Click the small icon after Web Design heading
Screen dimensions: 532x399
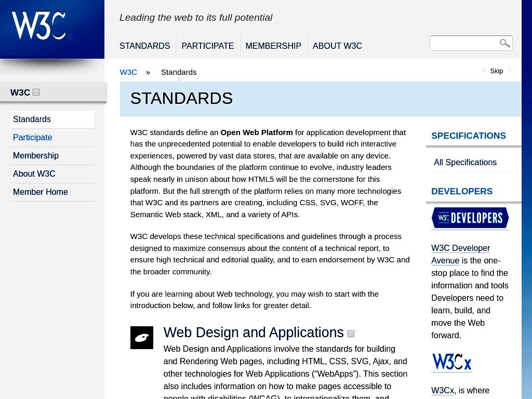tap(351, 334)
